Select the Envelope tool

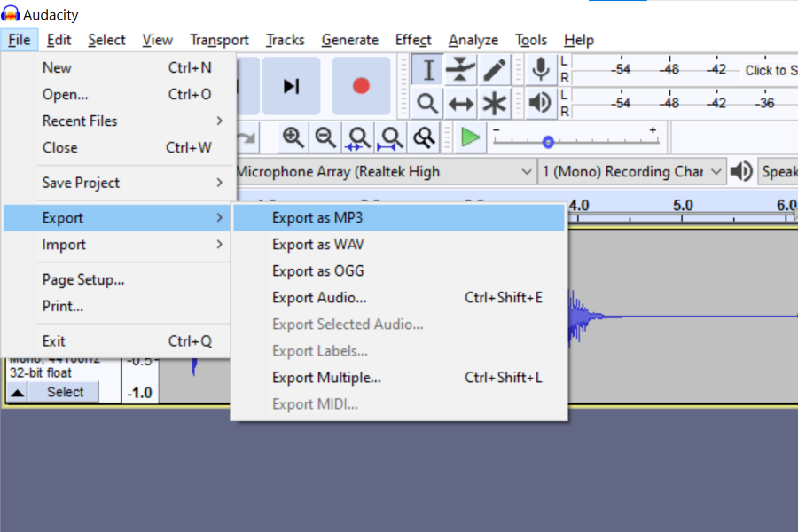(460, 70)
